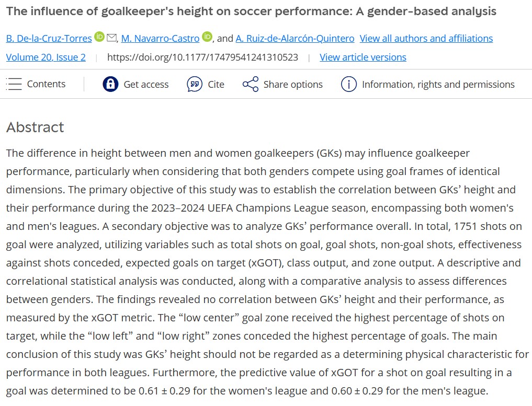The image size is (532, 406).
Task: Select Get access option
Action: coord(135,84)
